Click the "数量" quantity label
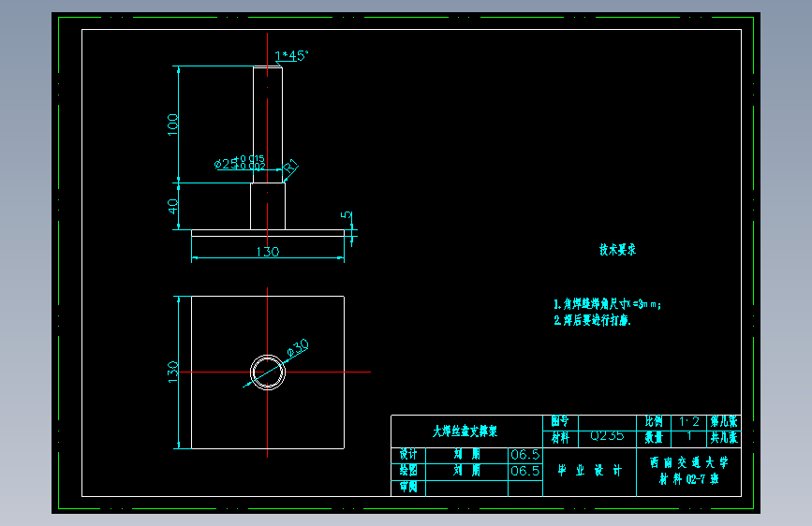This screenshot has width=812, height=526. pos(654,438)
